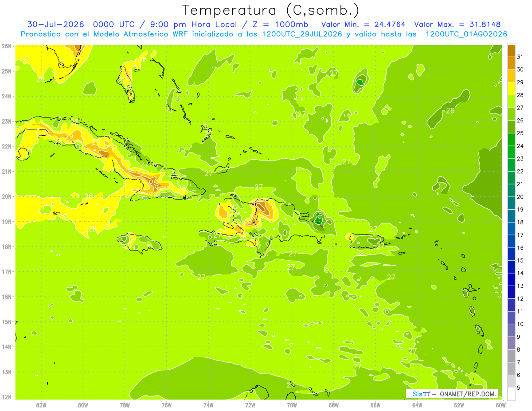Click the 26N latitude axis label
532x411 pixels.
click(6, 46)
